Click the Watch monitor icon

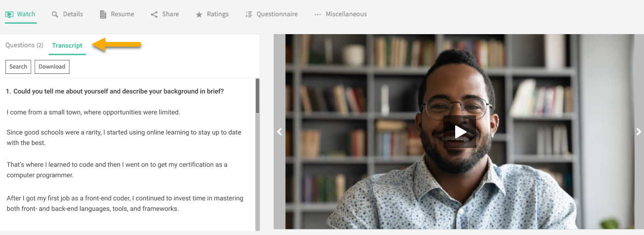pos(9,14)
